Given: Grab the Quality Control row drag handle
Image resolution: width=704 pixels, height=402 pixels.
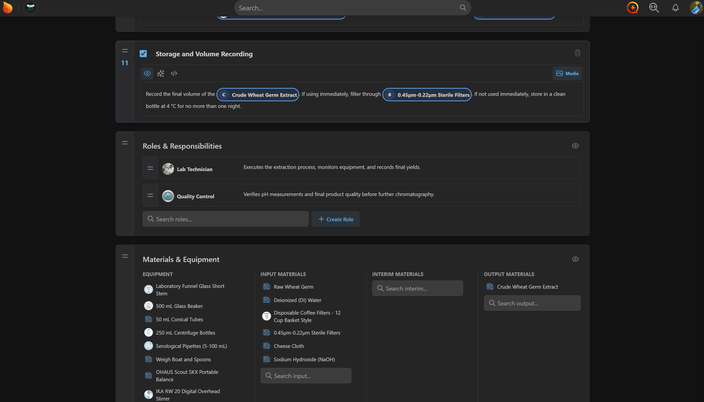Looking at the screenshot, I should (150, 195).
